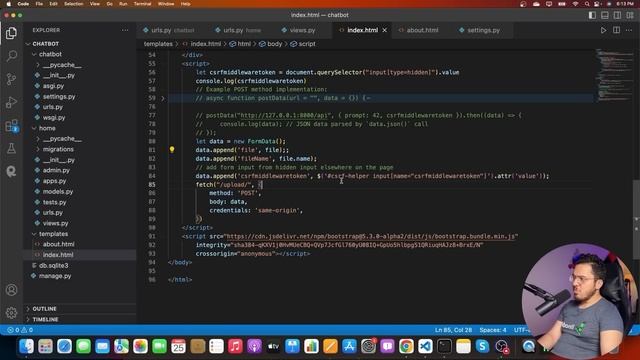Image resolution: width=640 pixels, height=360 pixels.
Task: Click Spaces: 4 indentation status item
Action: coord(493,330)
